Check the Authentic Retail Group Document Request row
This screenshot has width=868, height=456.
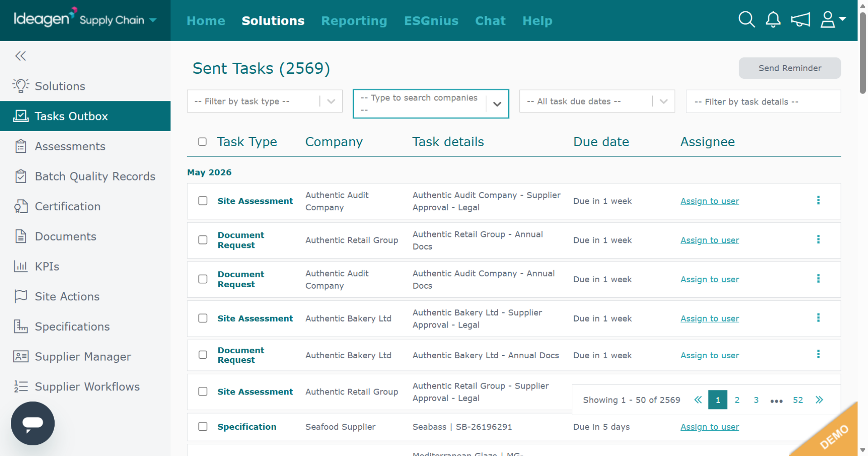click(x=203, y=240)
